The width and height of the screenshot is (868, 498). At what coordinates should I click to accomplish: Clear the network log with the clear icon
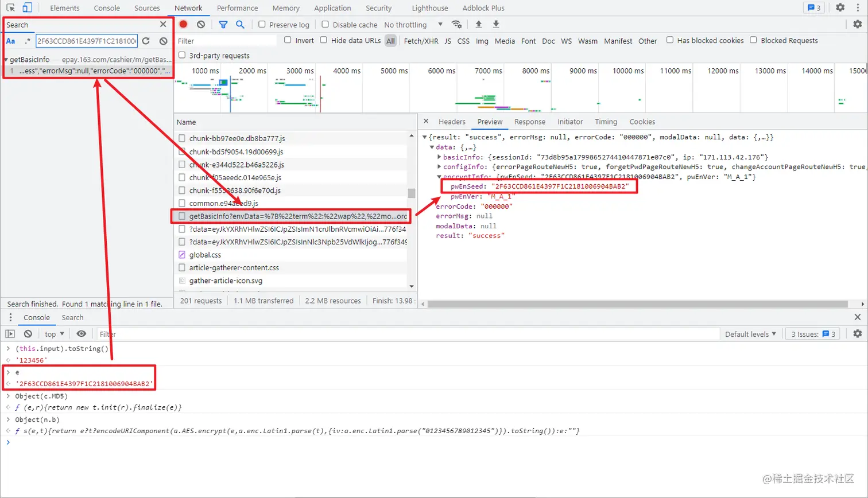tap(201, 24)
